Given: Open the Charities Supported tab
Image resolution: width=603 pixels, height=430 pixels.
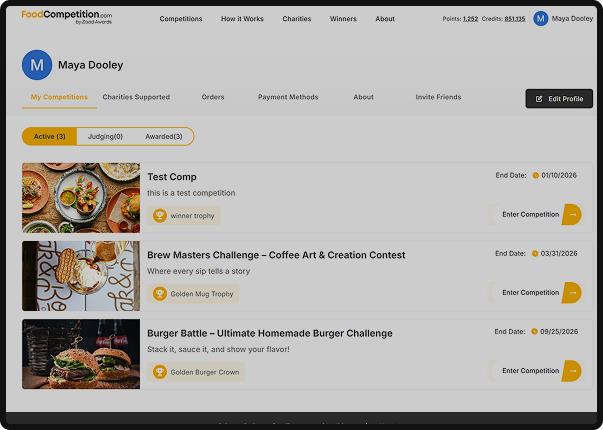Looking at the screenshot, I should point(136,97).
